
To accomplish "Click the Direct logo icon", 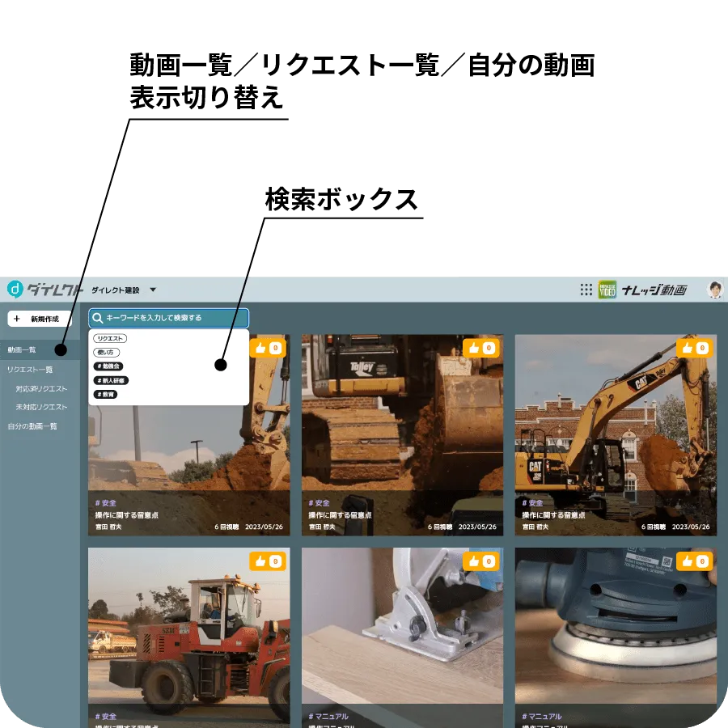I will click(x=15, y=290).
